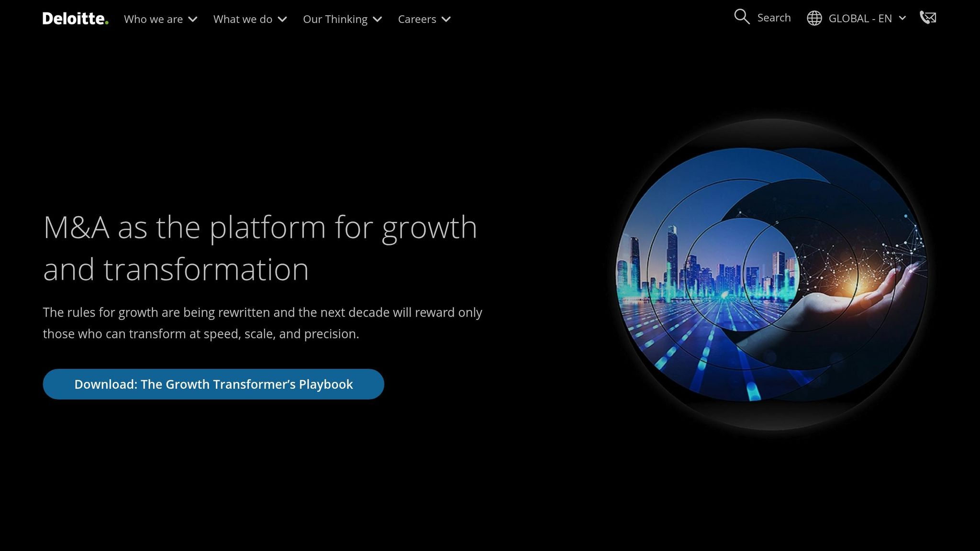
Task: Download The Growth Transformer's Playbook
Action: (213, 384)
